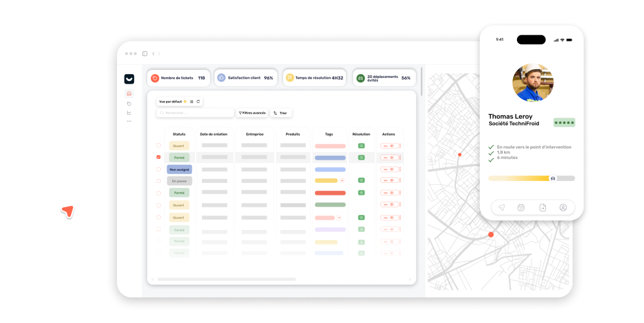Open the chart statistics icon in sidebar
Screen dimensions: 644x323
tap(129, 112)
